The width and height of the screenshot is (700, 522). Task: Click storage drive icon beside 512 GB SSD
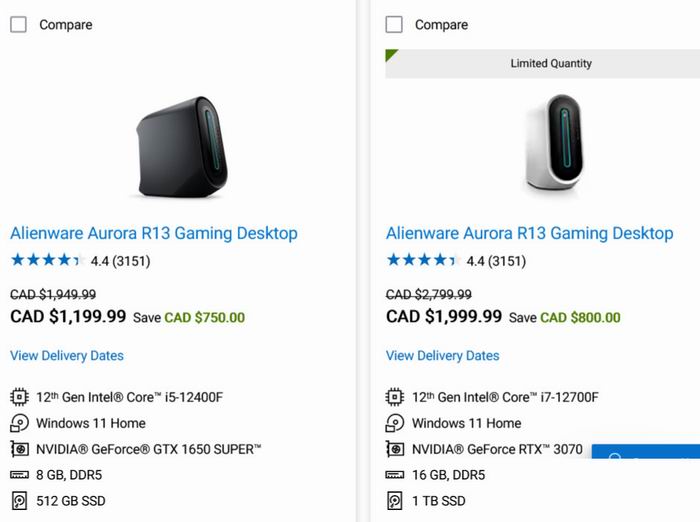pyautogui.click(x=19, y=501)
